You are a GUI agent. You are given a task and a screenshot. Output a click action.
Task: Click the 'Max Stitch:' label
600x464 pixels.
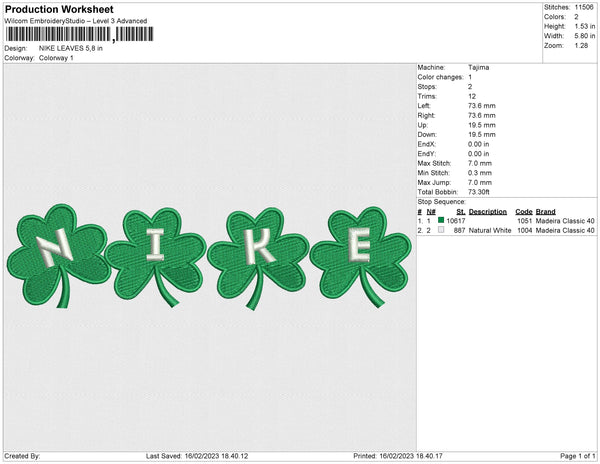coord(434,163)
